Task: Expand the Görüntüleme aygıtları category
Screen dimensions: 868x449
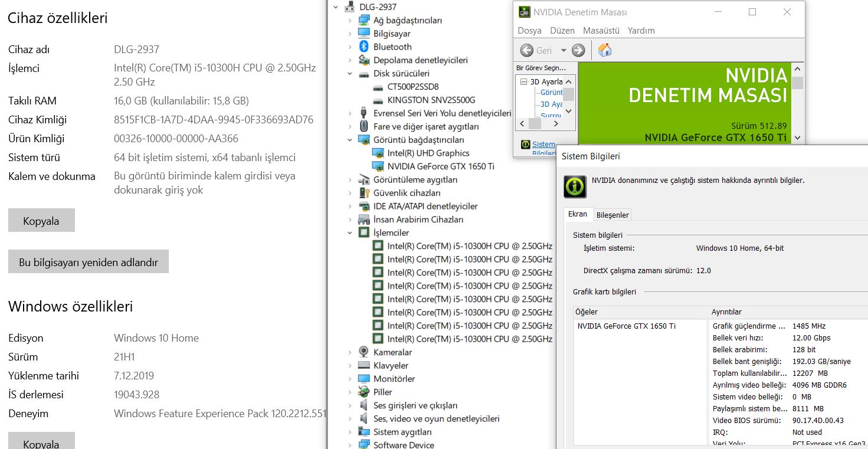Action: click(x=350, y=179)
